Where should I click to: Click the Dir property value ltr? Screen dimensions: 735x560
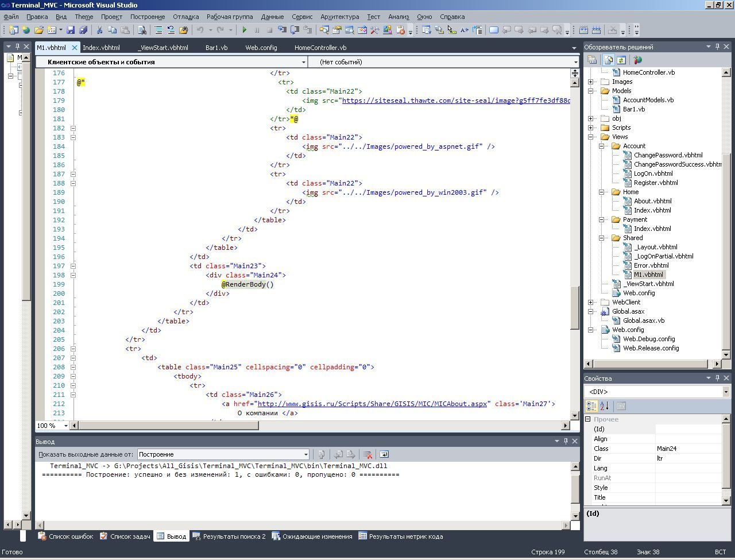[x=688, y=458]
